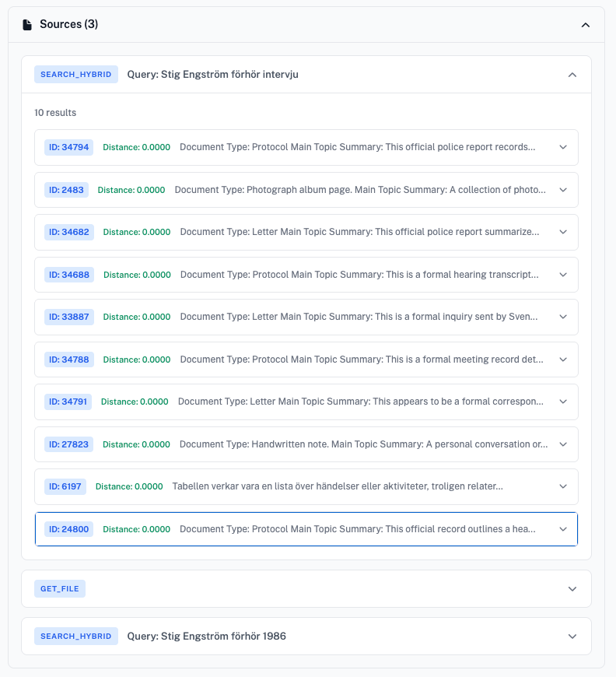Viewport: 616px width, 677px height.
Task: Select the SEARCH_HYBRID badge for the intervju query
Action: (x=75, y=74)
